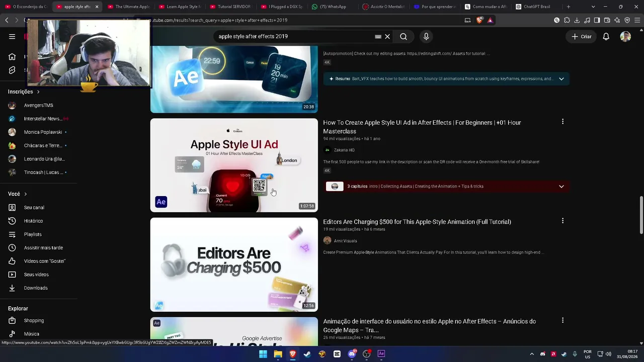644x362 pixels.
Task: Click the Criar button
Action: 582,36
